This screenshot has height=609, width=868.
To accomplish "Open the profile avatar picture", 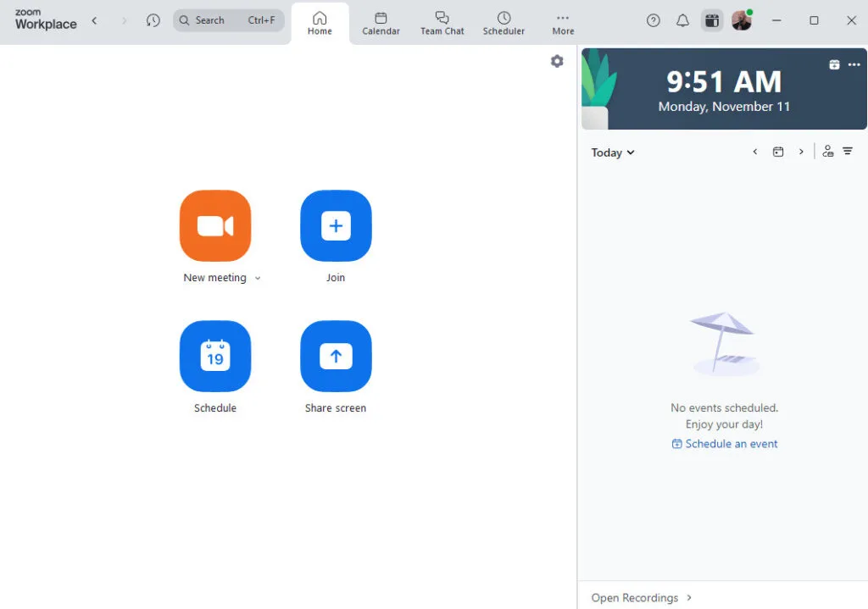I will coord(742,20).
